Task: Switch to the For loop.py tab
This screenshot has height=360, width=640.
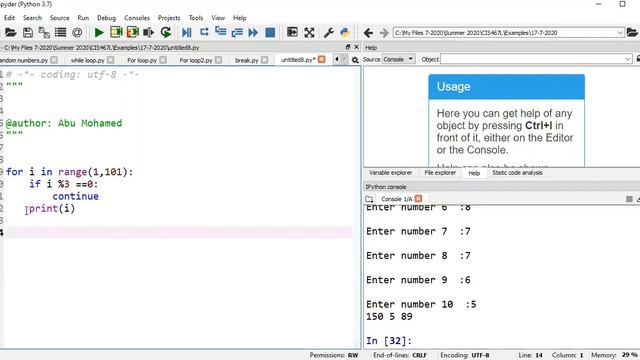Action: coord(142,60)
